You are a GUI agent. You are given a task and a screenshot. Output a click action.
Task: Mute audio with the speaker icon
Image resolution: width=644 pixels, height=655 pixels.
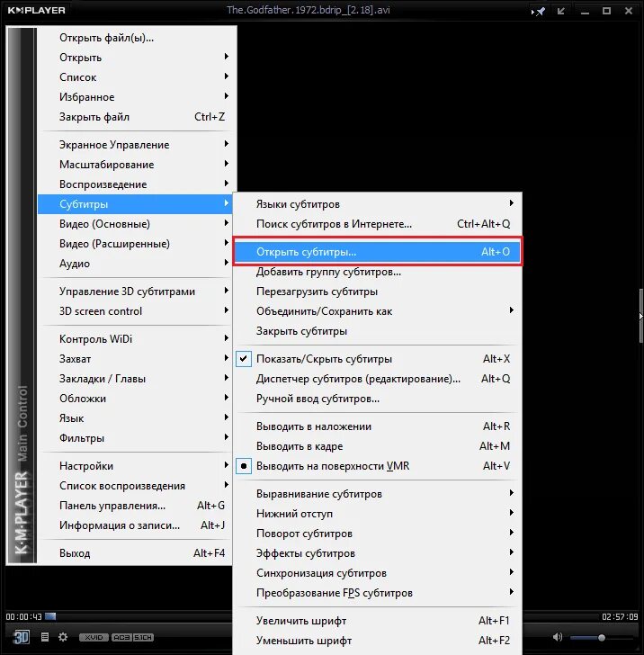557,637
